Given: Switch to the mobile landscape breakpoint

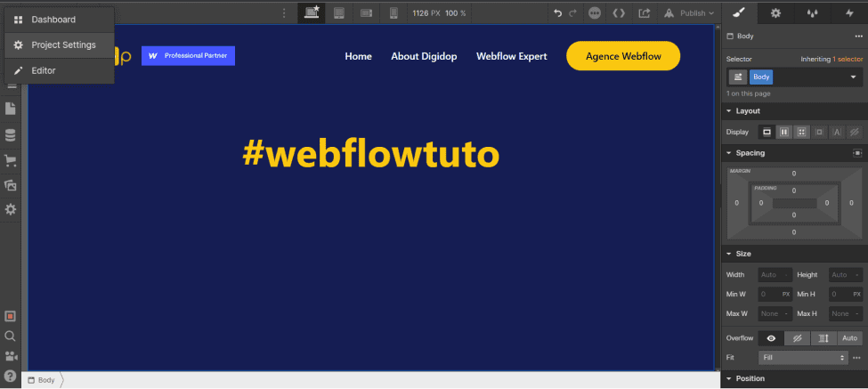Looking at the screenshot, I should (366, 12).
